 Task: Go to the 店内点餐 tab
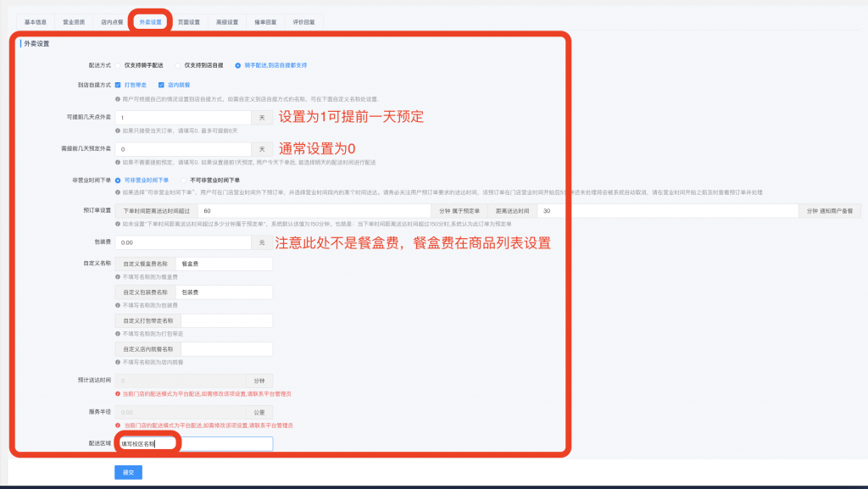(111, 22)
